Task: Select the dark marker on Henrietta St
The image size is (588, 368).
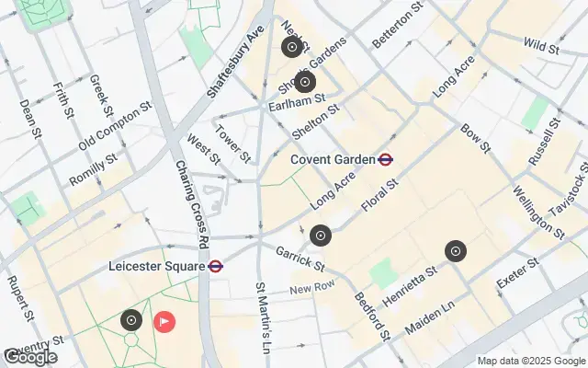Action: [456, 251]
